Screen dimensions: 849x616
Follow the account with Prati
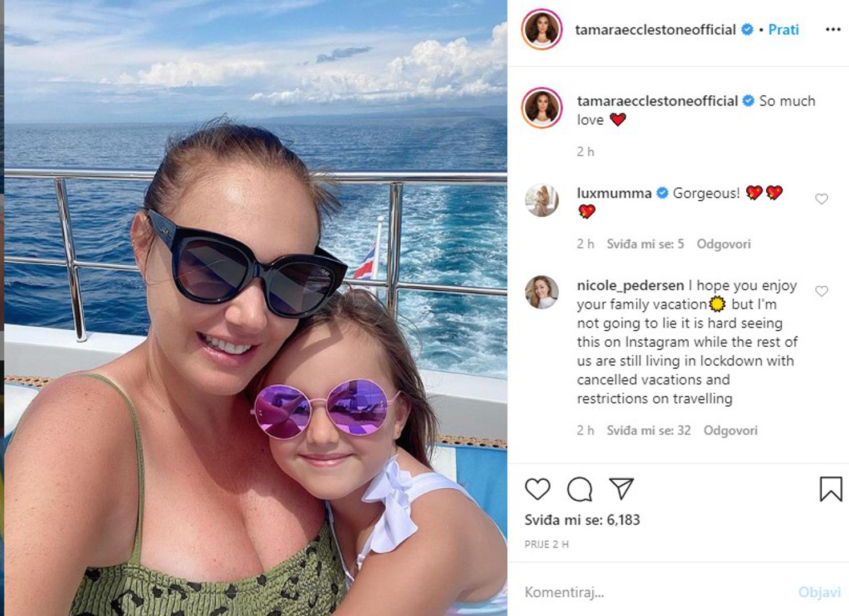(783, 30)
